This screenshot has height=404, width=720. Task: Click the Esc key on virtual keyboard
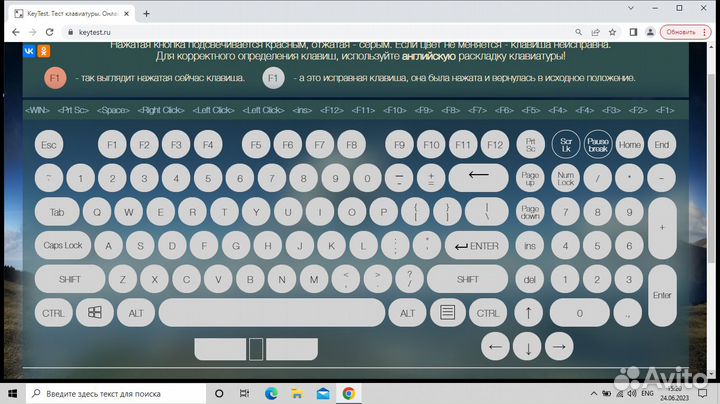coord(47,145)
